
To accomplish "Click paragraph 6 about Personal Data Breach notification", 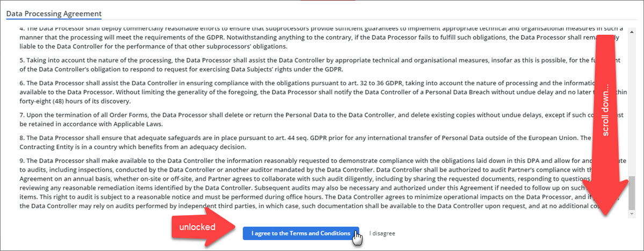I will click(269, 92).
